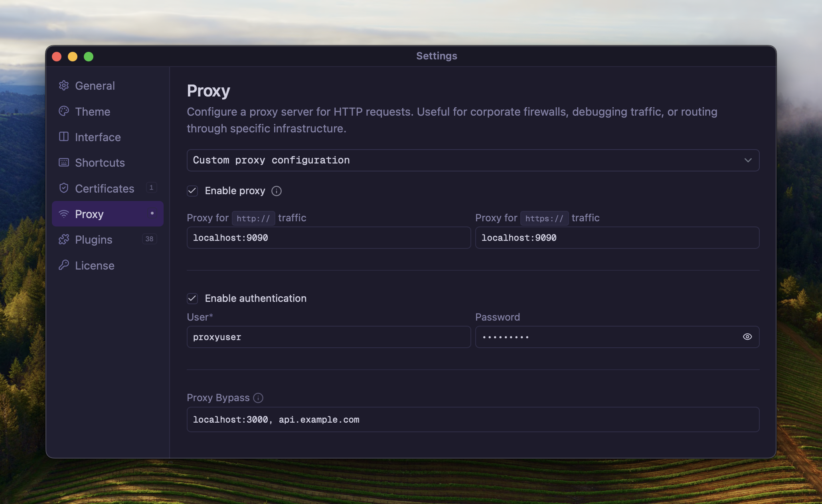This screenshot has height=504, width=822.
Task: Click info icon next to Proxy Bypass
Action: click(258, 398)
